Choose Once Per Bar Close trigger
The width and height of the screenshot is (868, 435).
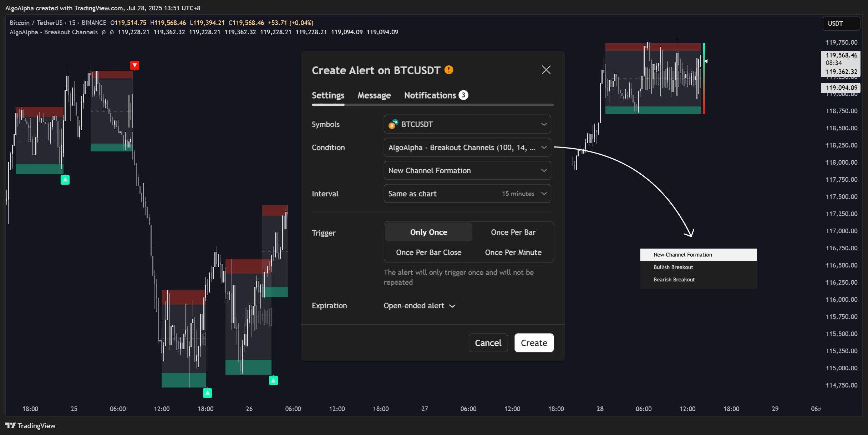(428, 252)
